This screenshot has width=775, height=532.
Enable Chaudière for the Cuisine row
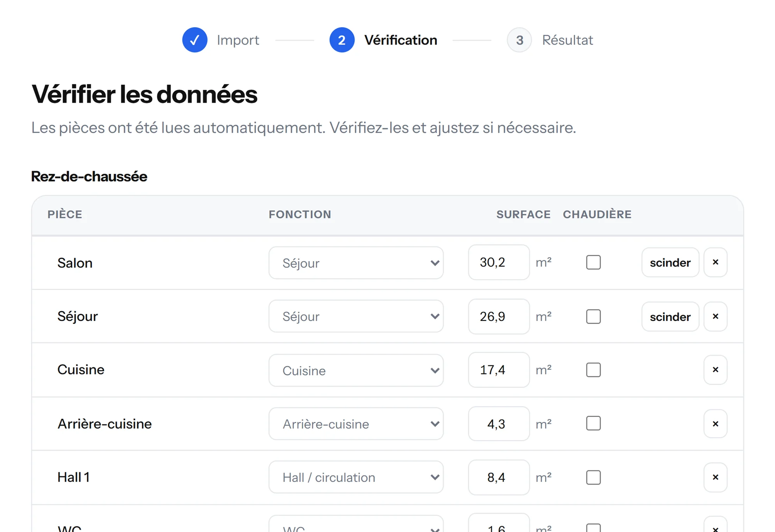tap(593, 370)
